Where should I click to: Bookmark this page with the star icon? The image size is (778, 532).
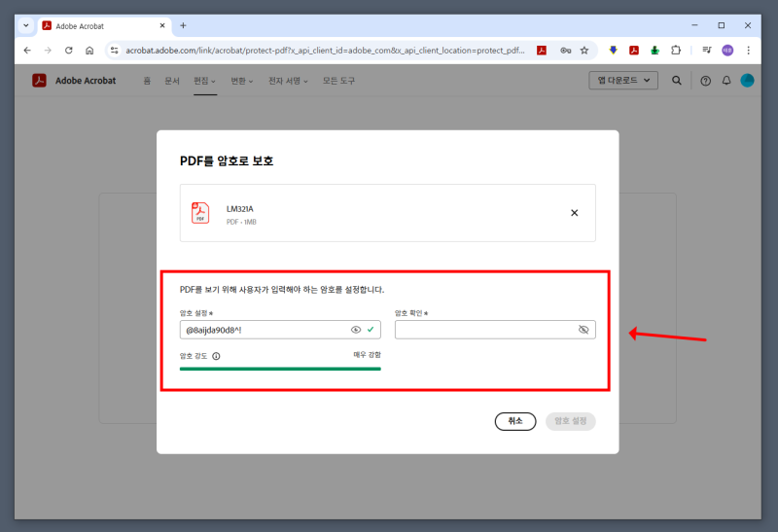pos(584,51)
